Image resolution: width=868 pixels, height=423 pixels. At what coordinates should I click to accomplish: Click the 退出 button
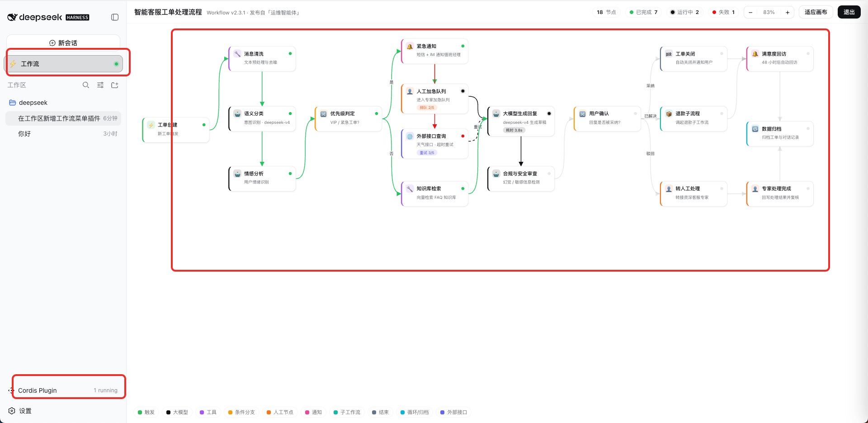pyautogui.click(x=849, y=12)
